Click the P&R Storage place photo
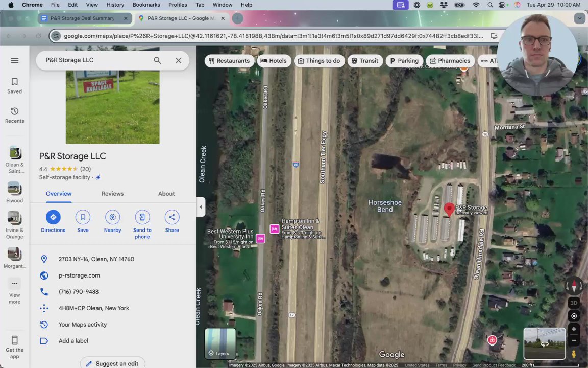The height and width of the screenshot is (368, 588). click(x=112, y=95)
